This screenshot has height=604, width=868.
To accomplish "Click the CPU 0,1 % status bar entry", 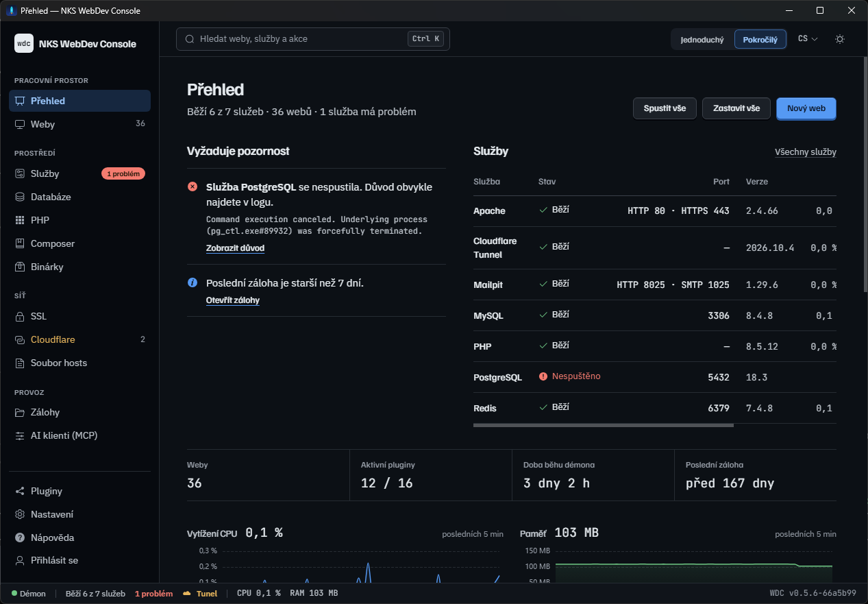I will coord(259,594).
